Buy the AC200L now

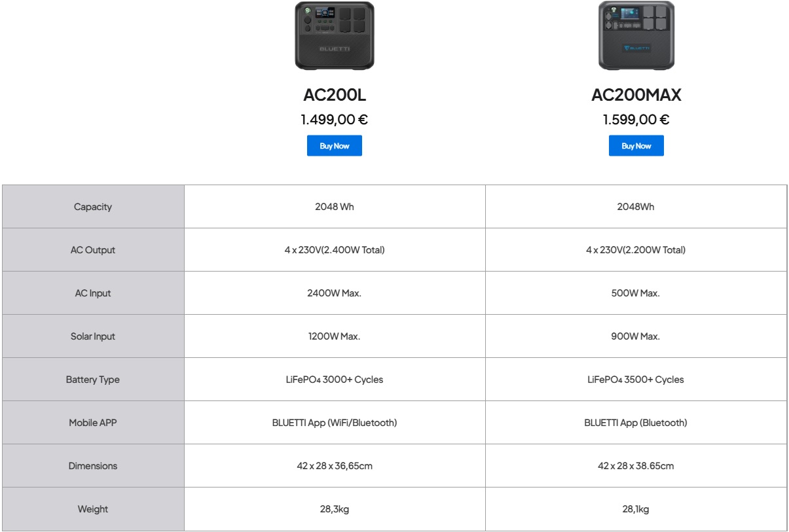click(x=335, y=146)
